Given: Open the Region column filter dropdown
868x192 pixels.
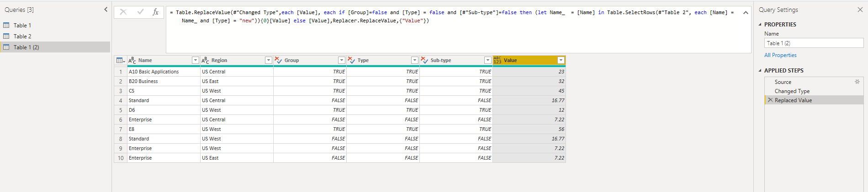Looking at the screenshot, I should (x=268, y=60).
